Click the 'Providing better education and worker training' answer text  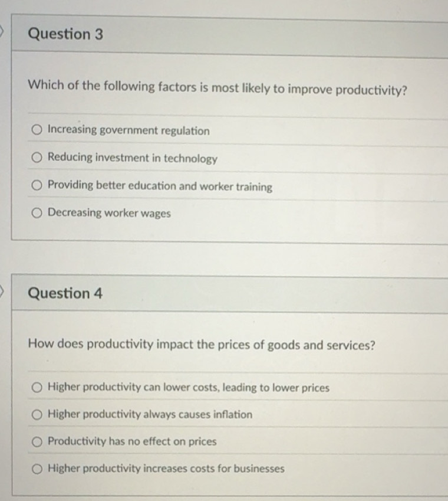coord(160,186)
